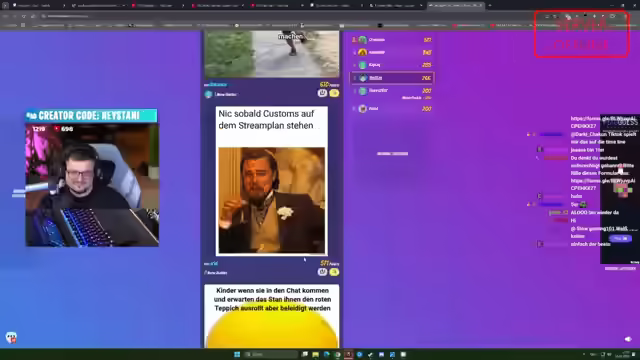Select the leaderboard player with the orange avatar
This screenshot has width=640, height=360.
392,52
